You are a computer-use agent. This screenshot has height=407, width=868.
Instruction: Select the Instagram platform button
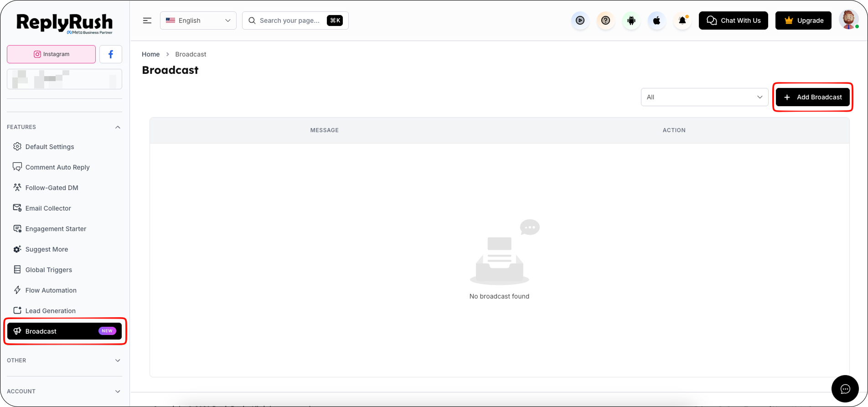pyautogui.click(x=51, y=54)
